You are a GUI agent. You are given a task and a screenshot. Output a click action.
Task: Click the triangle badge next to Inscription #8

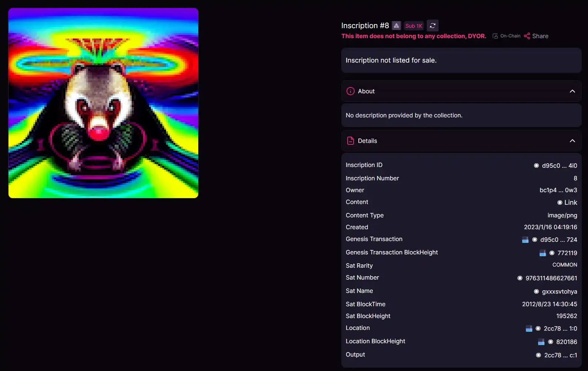click(396, 26)
